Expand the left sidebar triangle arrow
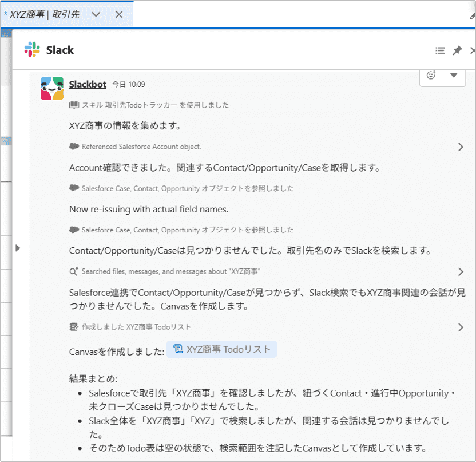Image resolution: width=476 pixels, height=462 pixels. [x=18, y=248]
